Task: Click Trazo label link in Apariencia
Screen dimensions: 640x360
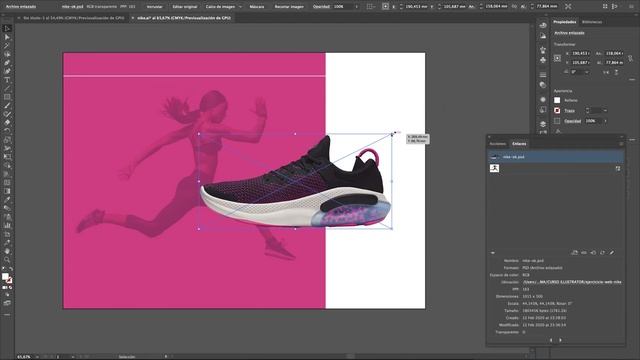Action: (569, 111)
